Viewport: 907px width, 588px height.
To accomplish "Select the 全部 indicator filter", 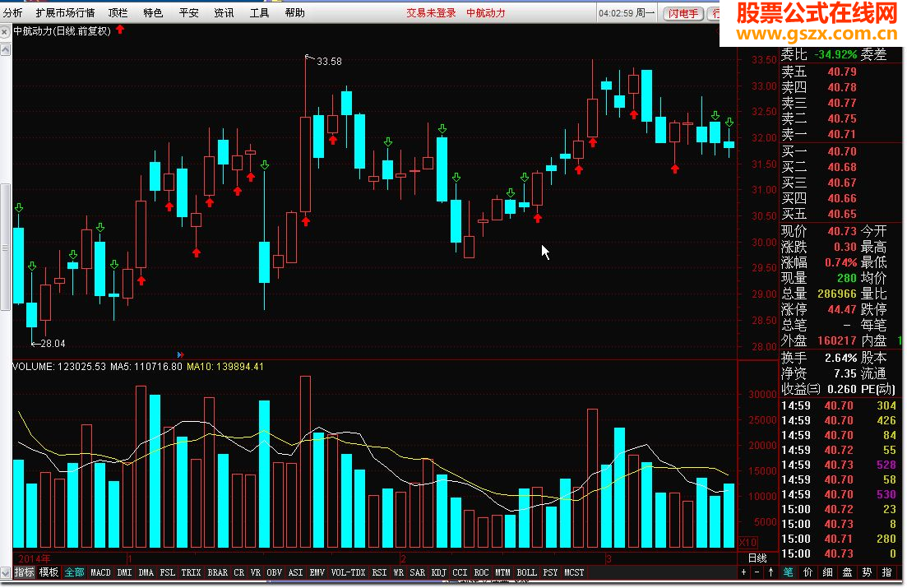I will point(74,572).
